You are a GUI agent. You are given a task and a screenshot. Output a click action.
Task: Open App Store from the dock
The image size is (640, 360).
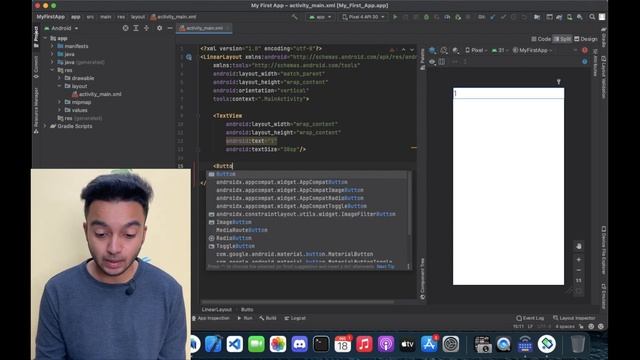tap(429, 344)
